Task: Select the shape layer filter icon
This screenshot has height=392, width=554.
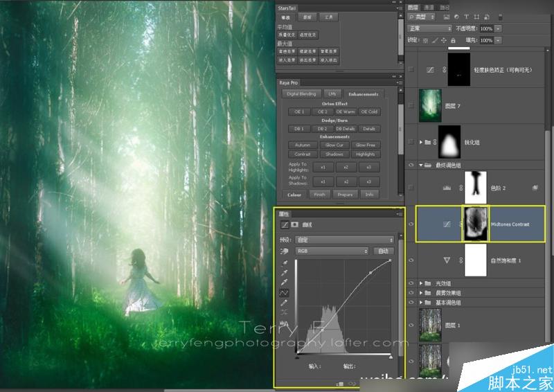Action: click(476, 17)
